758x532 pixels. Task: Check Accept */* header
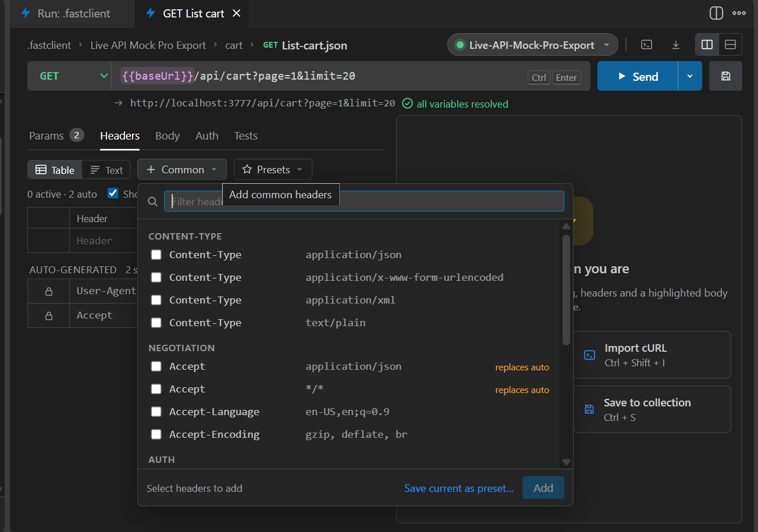click(x=156, y=389)
